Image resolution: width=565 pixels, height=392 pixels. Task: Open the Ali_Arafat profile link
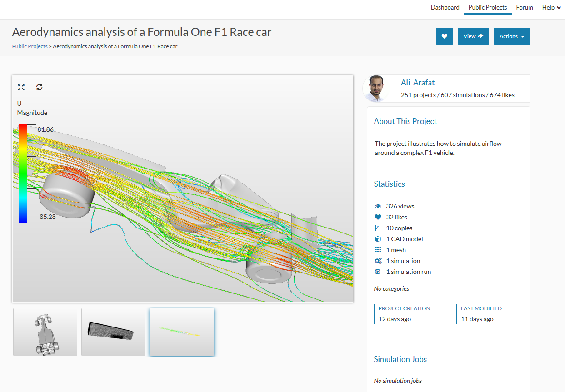tap(418, 83)
